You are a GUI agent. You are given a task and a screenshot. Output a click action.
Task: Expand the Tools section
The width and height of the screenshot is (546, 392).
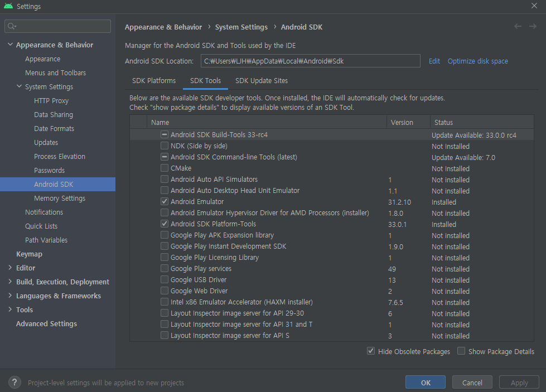[x=10, y=309]
